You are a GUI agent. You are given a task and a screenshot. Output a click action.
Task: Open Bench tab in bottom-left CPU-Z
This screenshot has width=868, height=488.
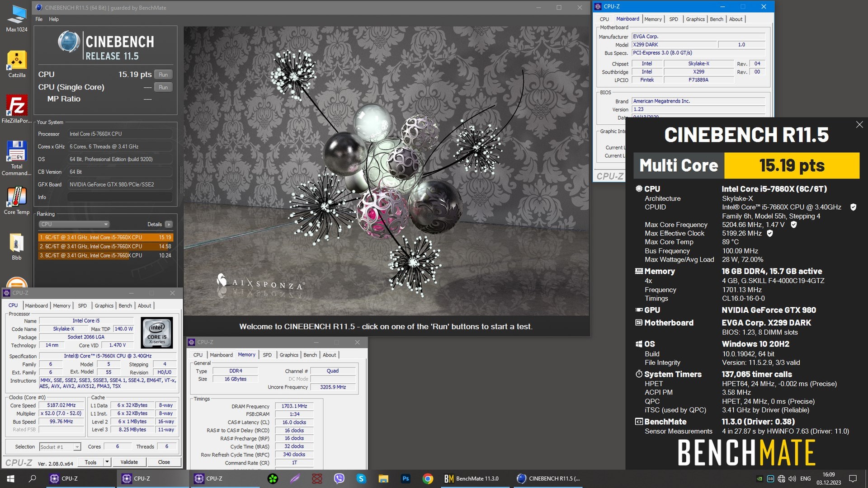[x=125, y=305]
